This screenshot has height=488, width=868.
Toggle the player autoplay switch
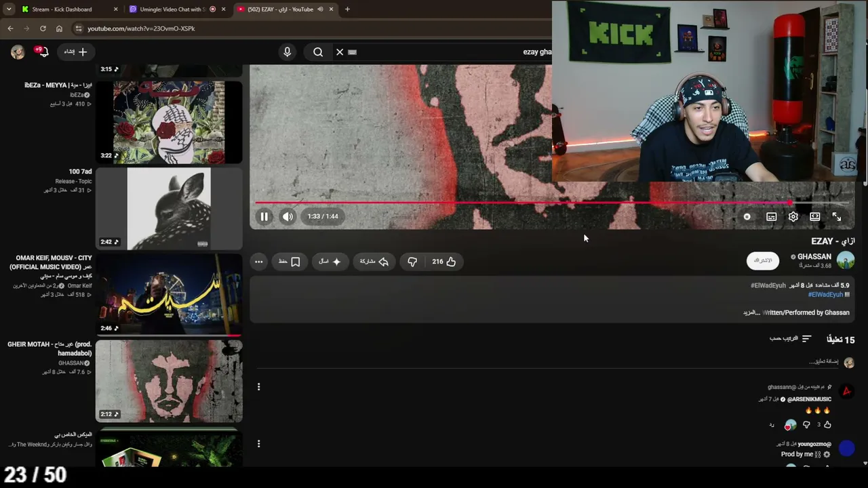coord(747,216)
